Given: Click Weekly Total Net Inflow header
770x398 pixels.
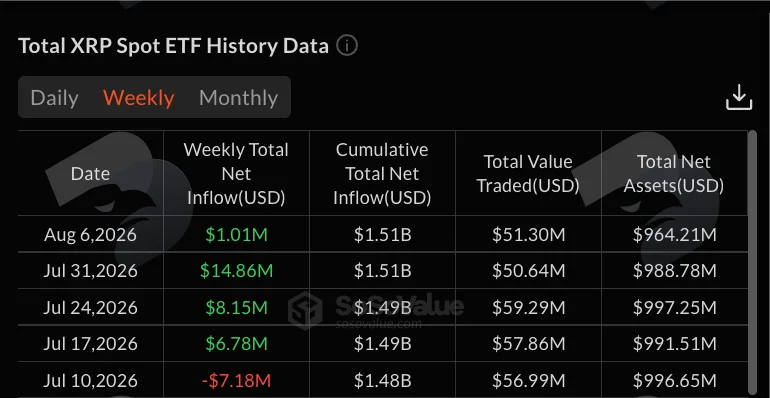Looking at the screenshot, I should 236,173.
